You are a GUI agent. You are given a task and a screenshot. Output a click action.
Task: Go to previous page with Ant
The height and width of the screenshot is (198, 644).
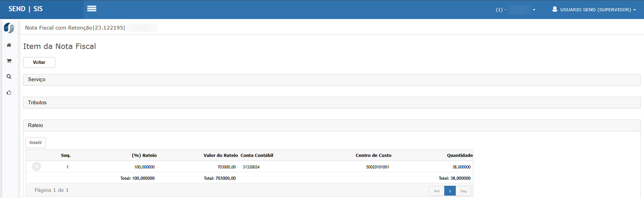tap(436, 191)
